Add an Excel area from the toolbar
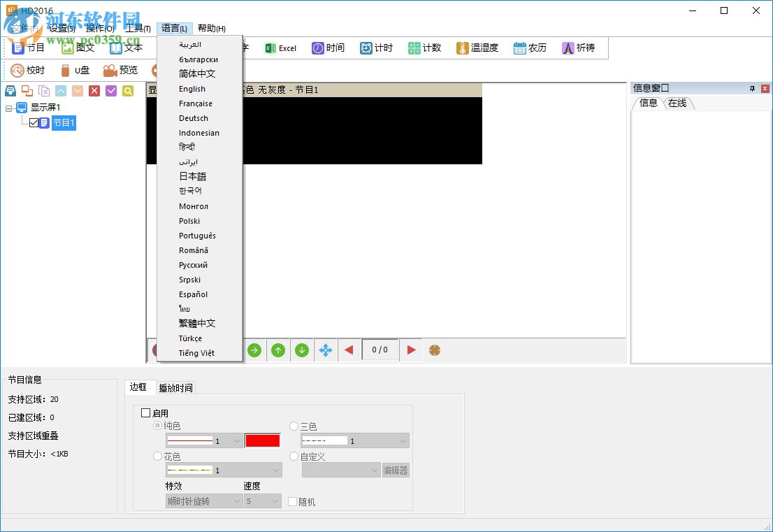Viewport: 773px width, 532px height. tap(281, 48)
